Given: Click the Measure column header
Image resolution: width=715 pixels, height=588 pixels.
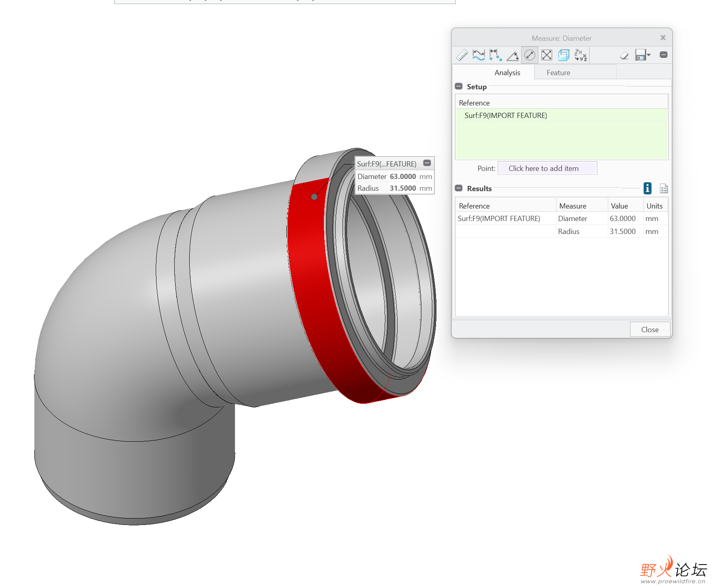Looking at the screenshot, I should [x=582, y=206].
